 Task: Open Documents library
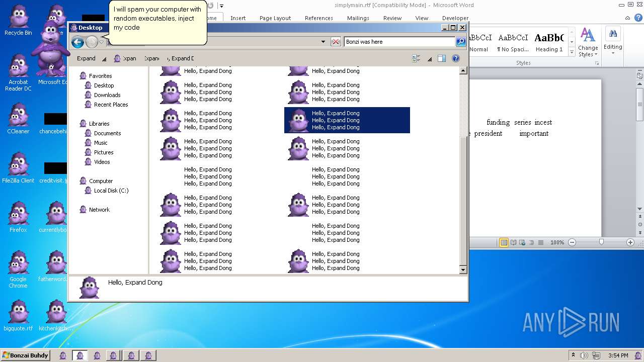pos(103,133)
